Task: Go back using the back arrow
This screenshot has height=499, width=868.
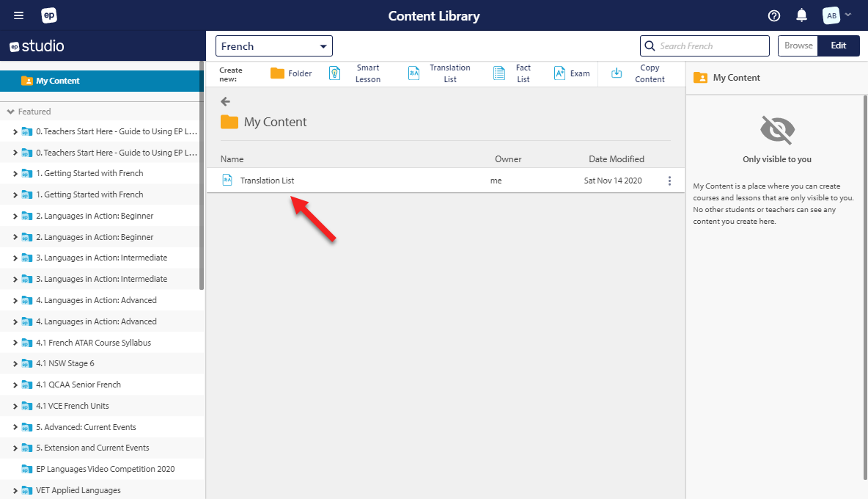Action: click(226, 101)
